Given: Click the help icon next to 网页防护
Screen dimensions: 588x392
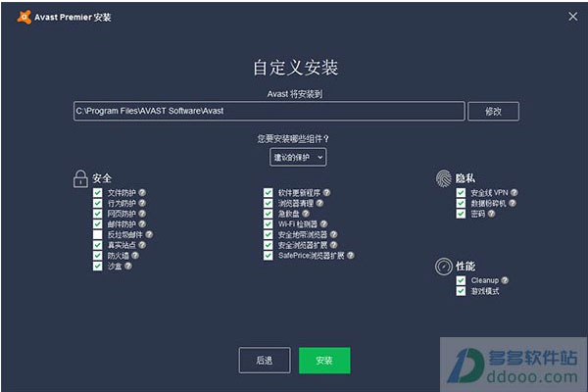Looking at the screenshot, I should tap(142, 214).
